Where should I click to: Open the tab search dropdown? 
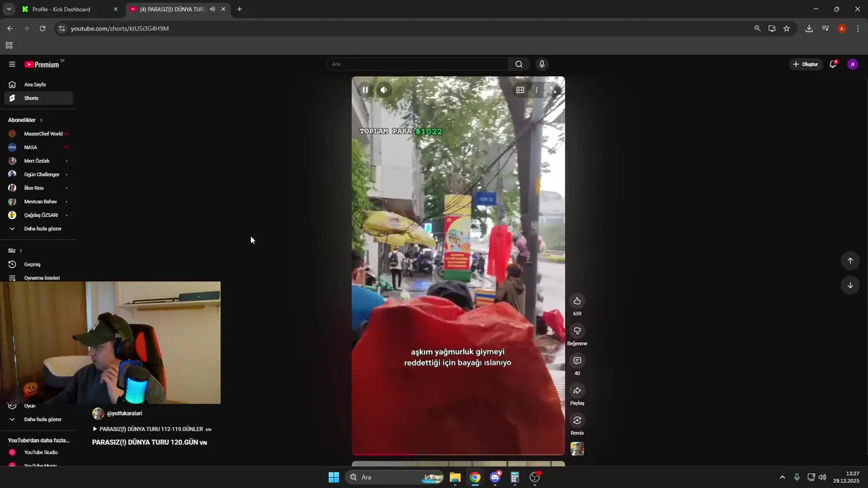[9, 9]
